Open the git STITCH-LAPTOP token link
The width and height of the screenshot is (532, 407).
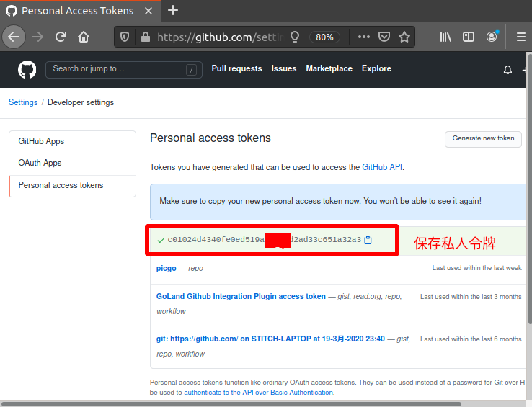click(270, 339)
